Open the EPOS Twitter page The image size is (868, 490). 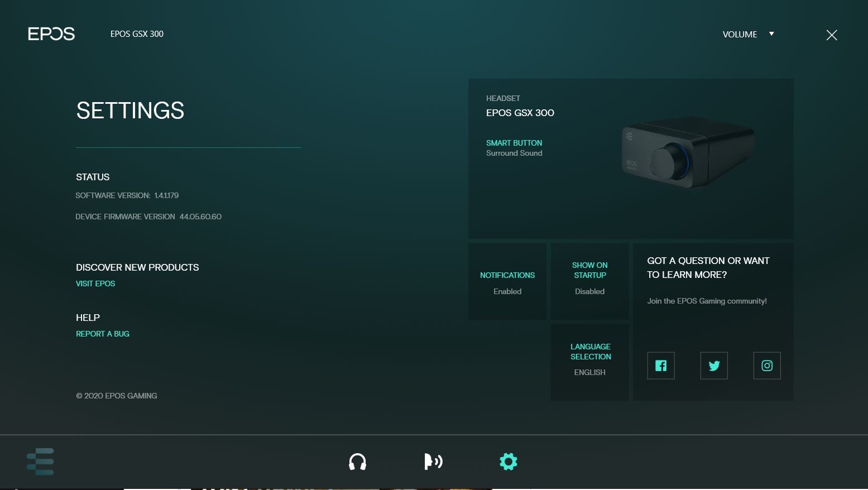(714, 366)
